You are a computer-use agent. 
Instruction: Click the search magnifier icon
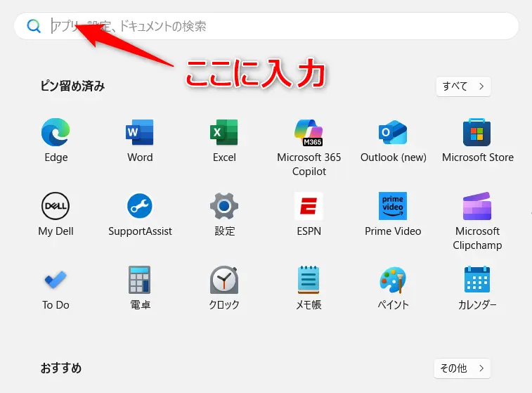[x=34, y=26]
